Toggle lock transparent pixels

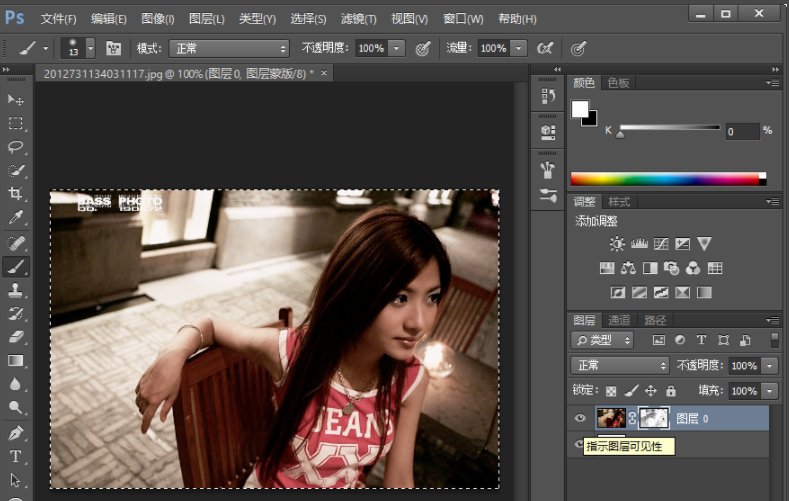611,391
